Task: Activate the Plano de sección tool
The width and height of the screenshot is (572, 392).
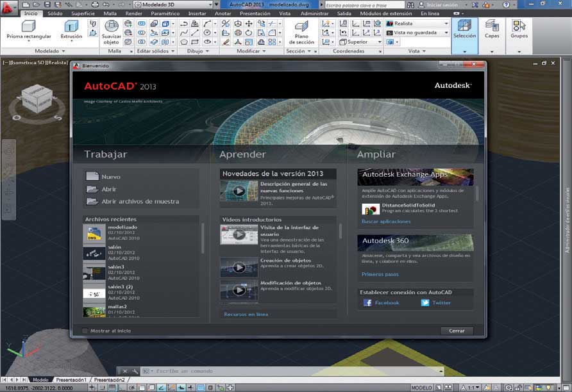Action: tap(301, 32)
